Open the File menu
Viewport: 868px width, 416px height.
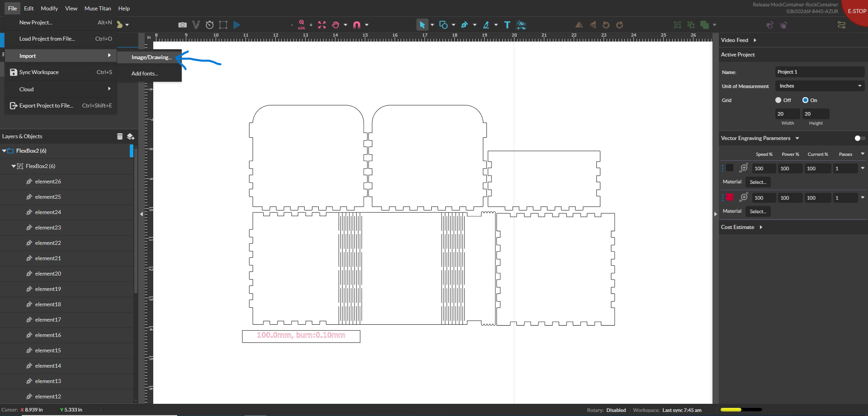point(13,8)
